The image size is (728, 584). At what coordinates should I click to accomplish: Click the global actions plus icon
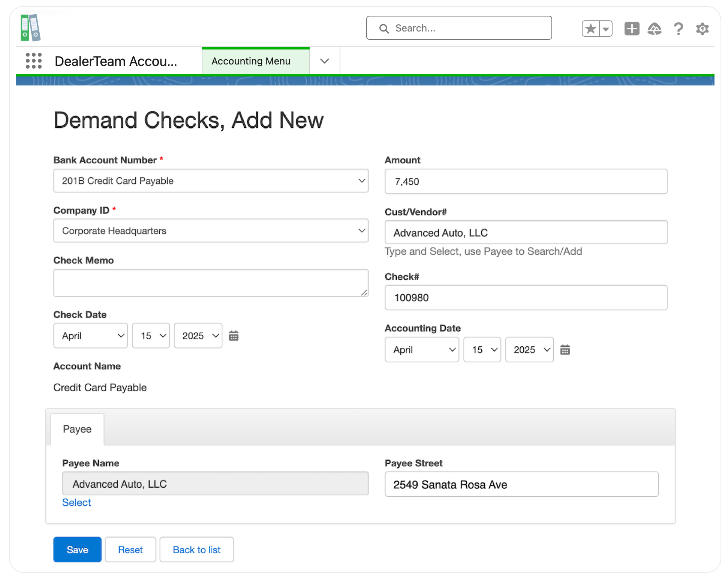tap(632, 28)
